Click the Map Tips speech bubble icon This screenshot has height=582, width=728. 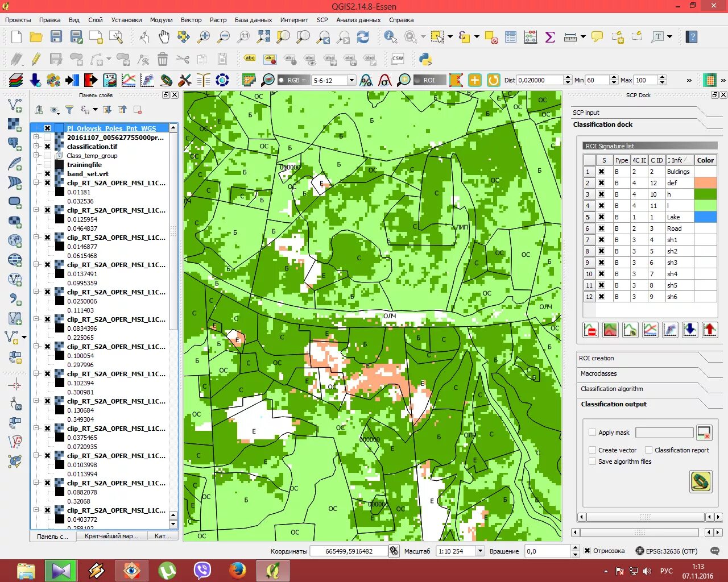pos(597,37)
